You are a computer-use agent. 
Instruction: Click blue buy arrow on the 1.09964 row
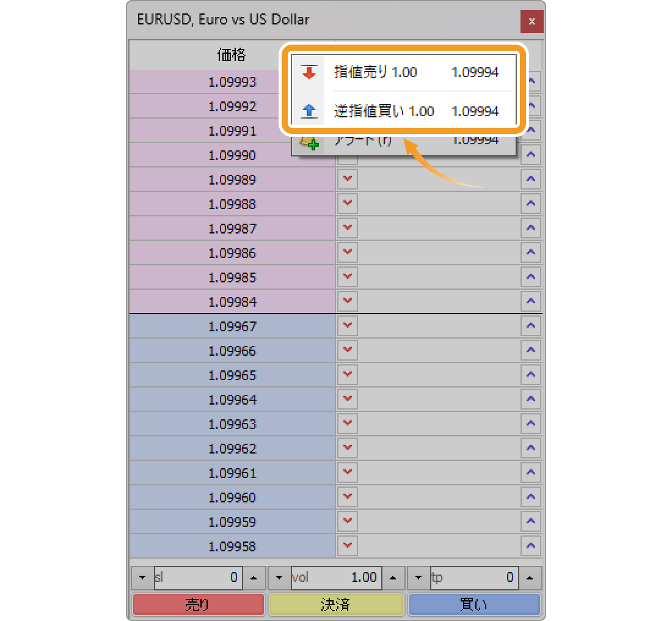click(530, 399)
